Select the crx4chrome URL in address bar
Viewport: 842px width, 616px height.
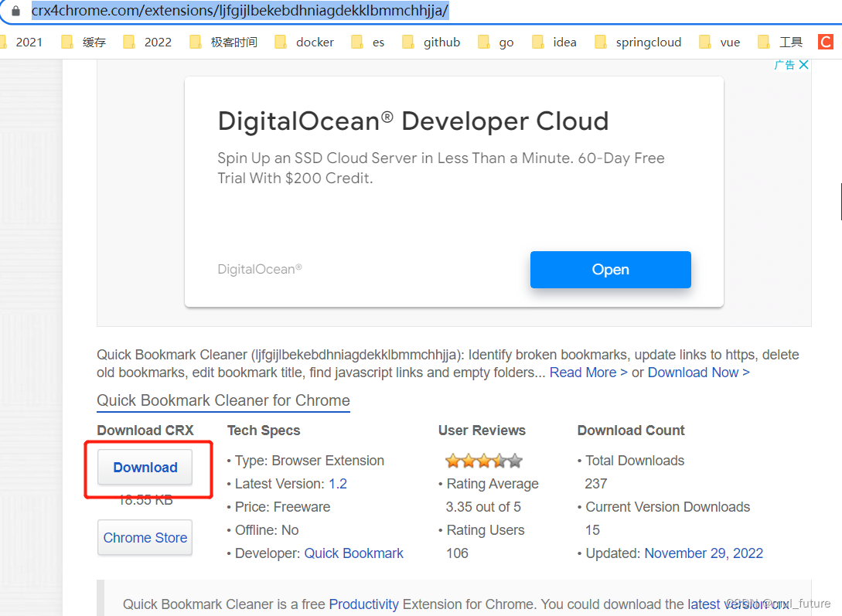[240, 10]
